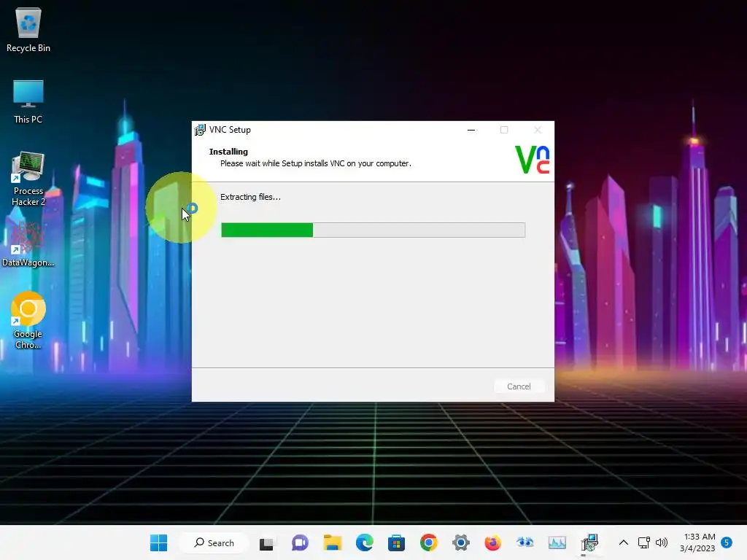Image resolution: width=747 pixels, height=560 pixels.
Task: Launch Google Chrome from the taskbar
Action: 429,542
